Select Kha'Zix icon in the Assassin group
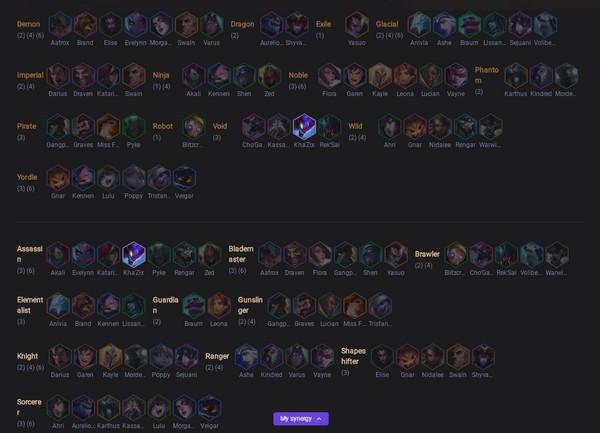The height and width of the screenshot is (433, 600). 134,254
